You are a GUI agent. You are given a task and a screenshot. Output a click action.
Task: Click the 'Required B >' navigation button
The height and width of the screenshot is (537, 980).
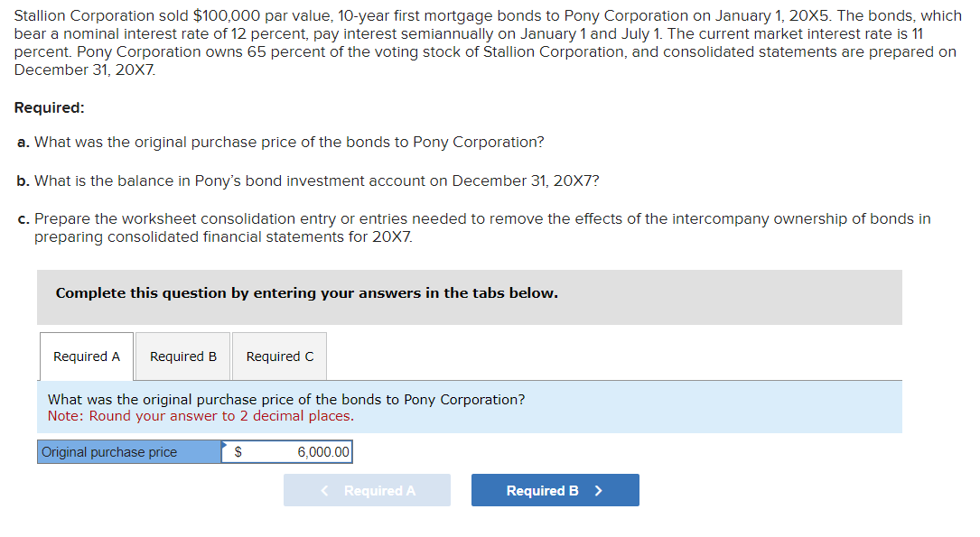555,489
